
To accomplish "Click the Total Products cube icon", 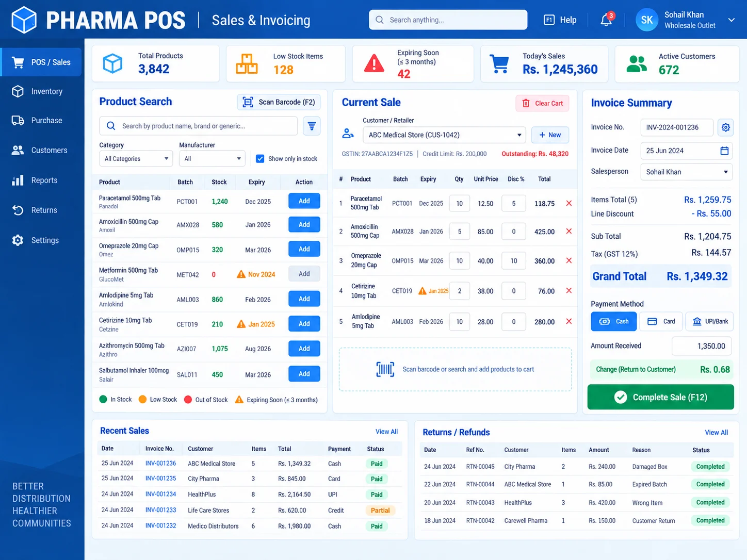I will tap(112, 63).
